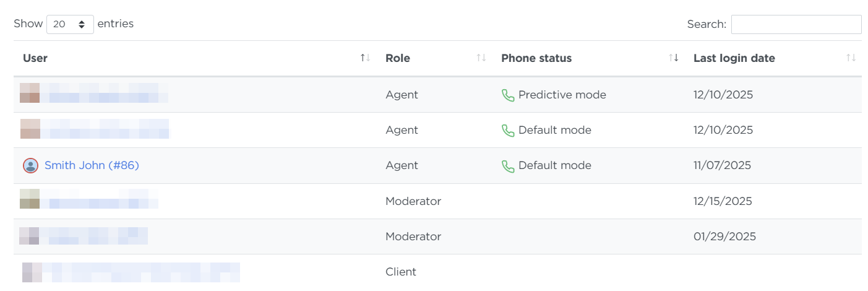Sort by Last login date arrows
The image size is (868, 291).
851,58
